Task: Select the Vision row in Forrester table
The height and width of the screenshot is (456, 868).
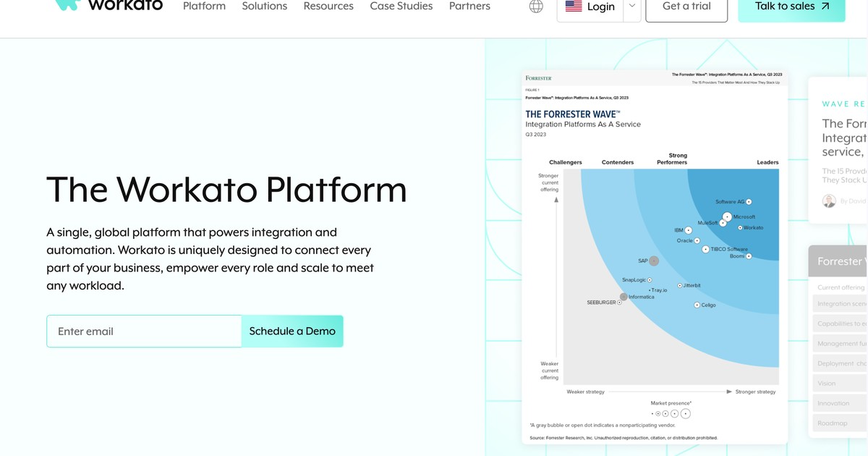Action: [x=840, y=384]
